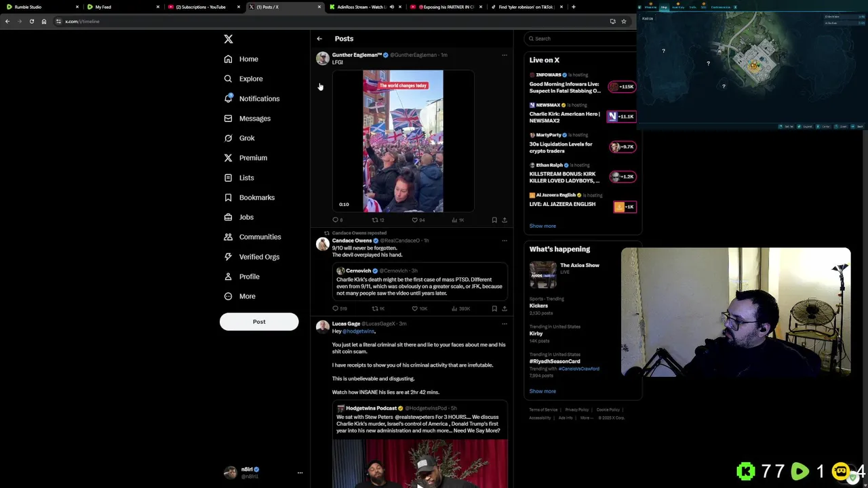Image resolution: width=868 pixels, height=488 pixels.
Task: Open Jobs in the sidebar
Action: click(239, 217)
